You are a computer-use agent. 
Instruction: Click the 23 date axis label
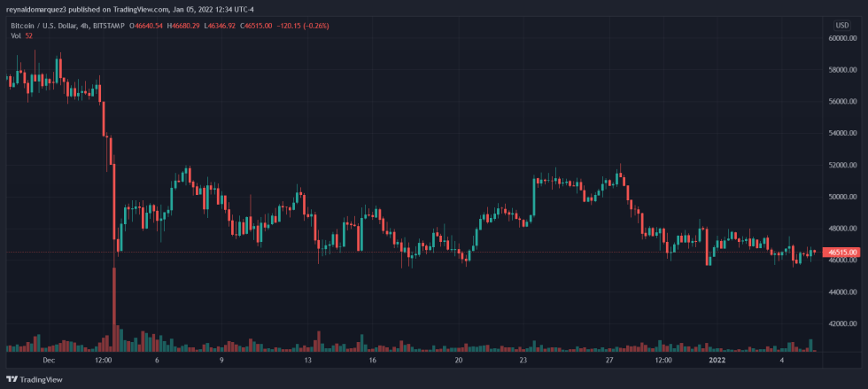coord(523,360)
